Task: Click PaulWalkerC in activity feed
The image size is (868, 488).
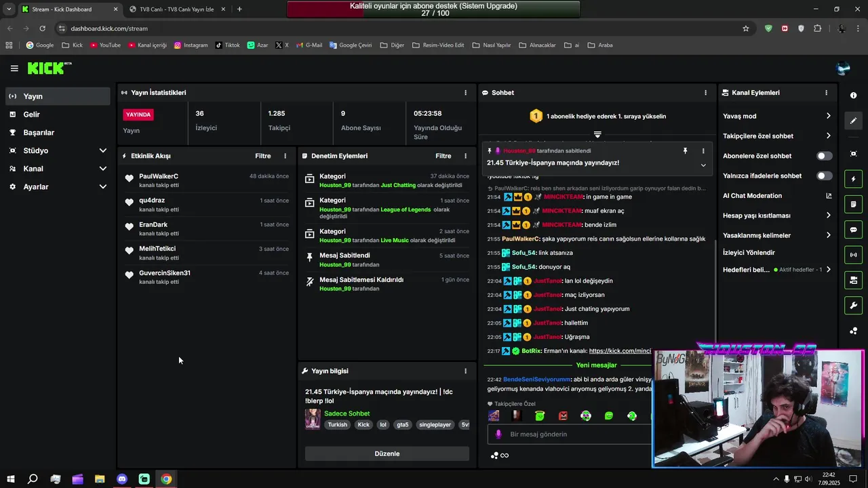Action: [x=159, y=176]
